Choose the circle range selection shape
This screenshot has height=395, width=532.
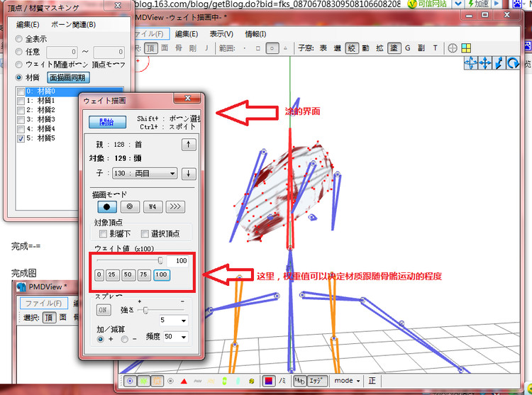(x=272, y=48)
